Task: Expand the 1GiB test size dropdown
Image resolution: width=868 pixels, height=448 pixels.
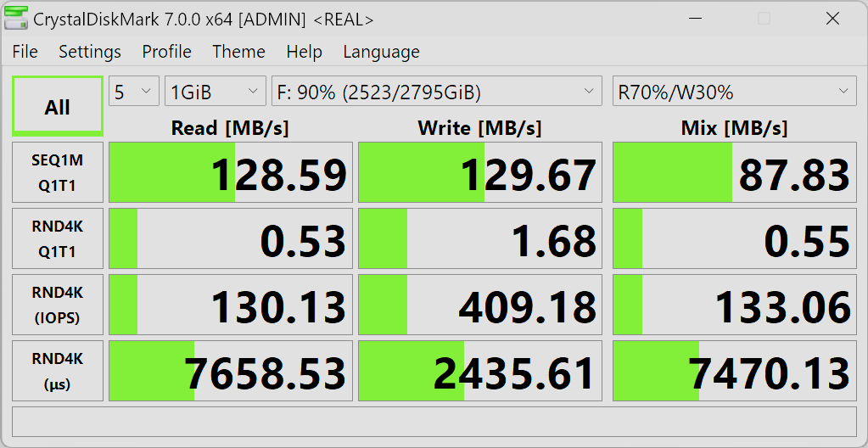Action: 216,91
